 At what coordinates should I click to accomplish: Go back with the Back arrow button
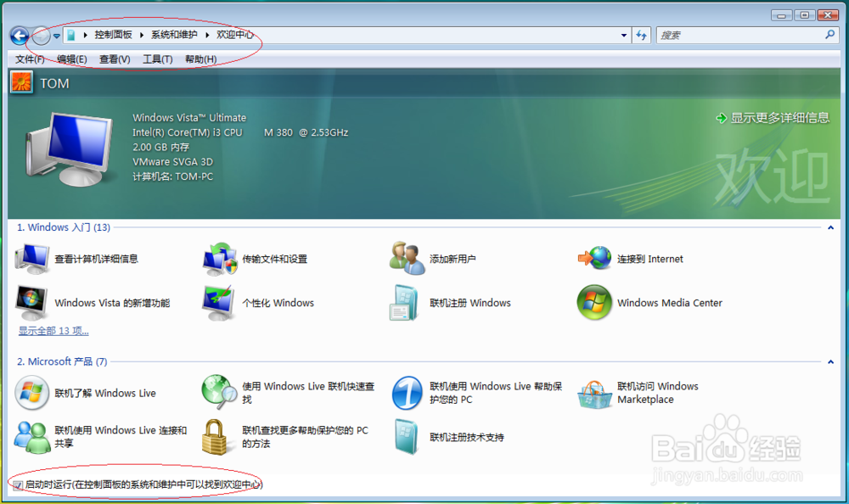(x=20, y=36)
